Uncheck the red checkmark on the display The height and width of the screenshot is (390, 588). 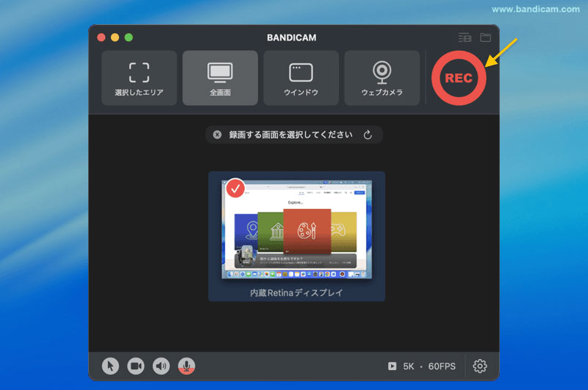coord(235,188)
